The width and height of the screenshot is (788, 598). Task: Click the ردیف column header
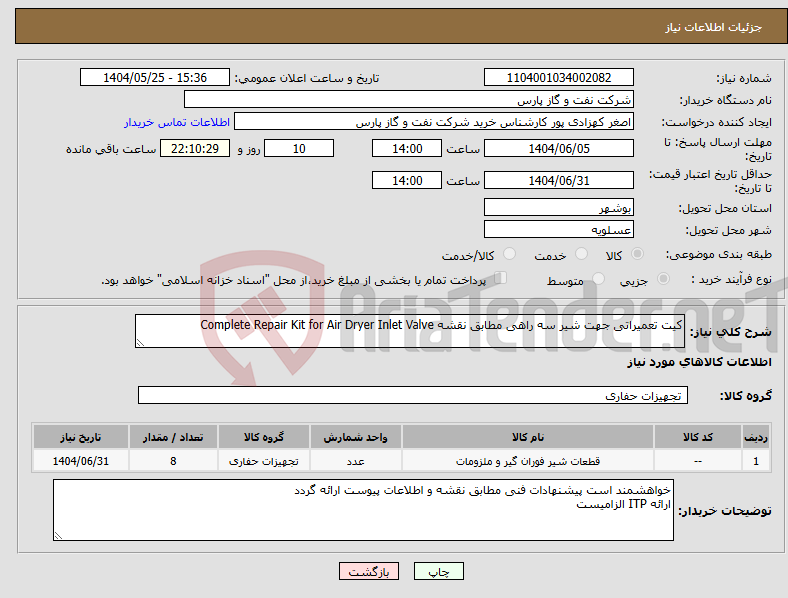(756, 437)
